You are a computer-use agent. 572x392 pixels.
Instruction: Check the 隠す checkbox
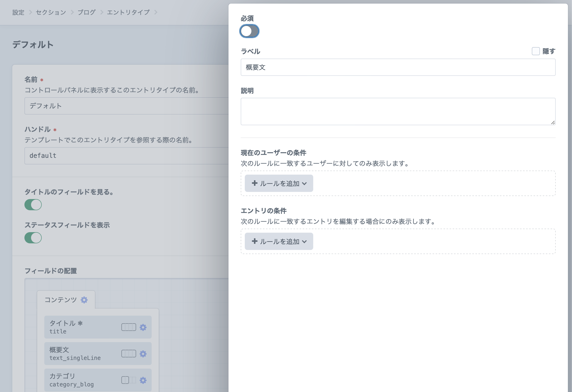point(536,51)
